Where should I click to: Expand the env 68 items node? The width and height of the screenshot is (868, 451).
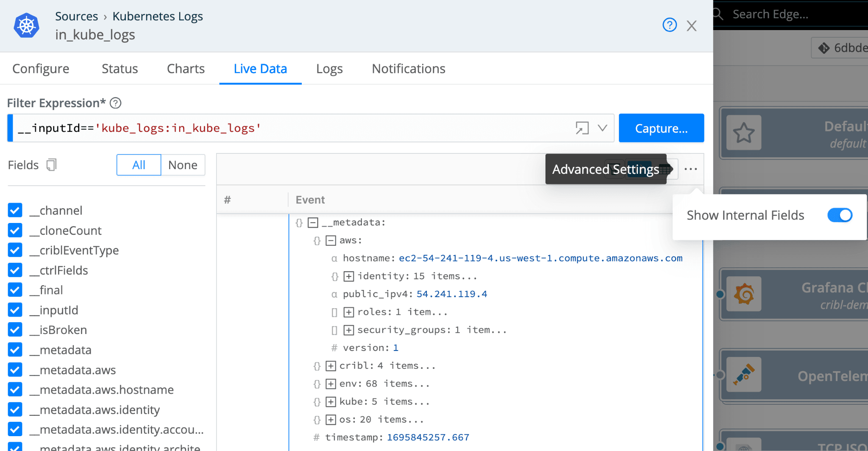(331, 384)
